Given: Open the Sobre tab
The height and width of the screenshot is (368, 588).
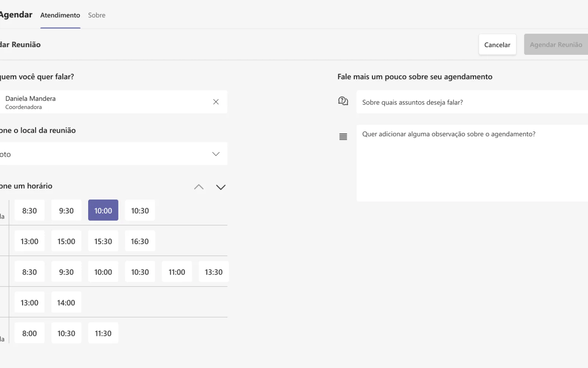Looking at the screenshot, I should 97,15.
